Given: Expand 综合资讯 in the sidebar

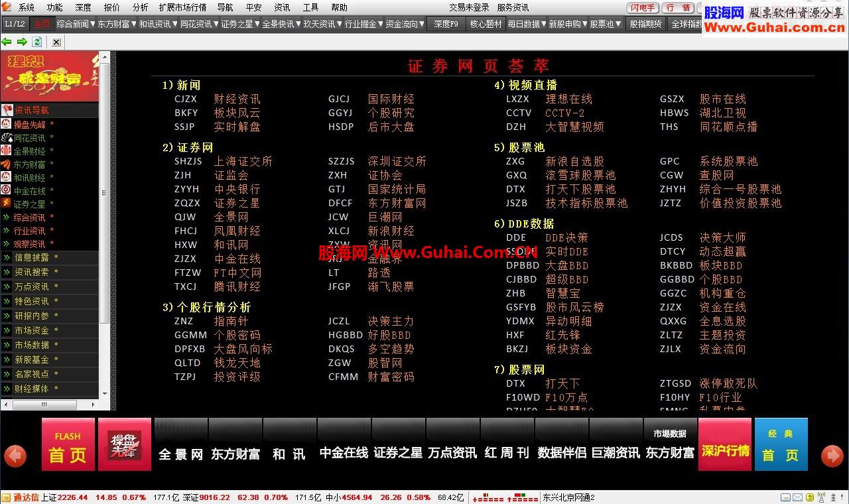Looking at the screenshot, I should click(30, 218).
